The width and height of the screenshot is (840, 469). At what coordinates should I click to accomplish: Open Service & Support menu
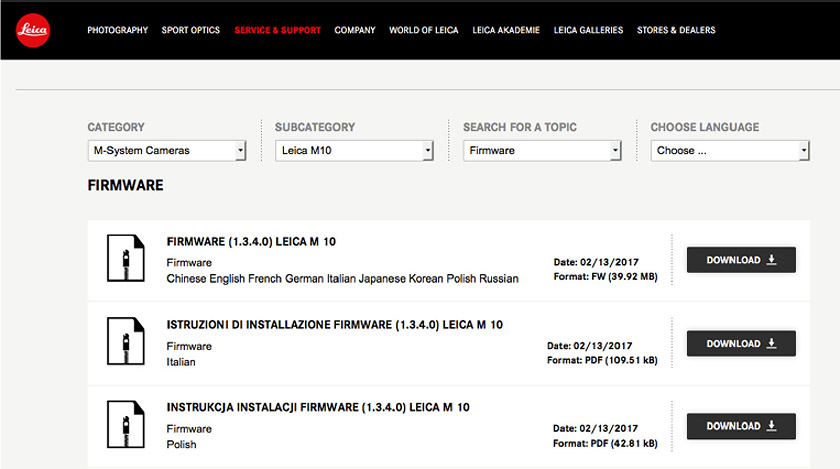tap(278, 30)
